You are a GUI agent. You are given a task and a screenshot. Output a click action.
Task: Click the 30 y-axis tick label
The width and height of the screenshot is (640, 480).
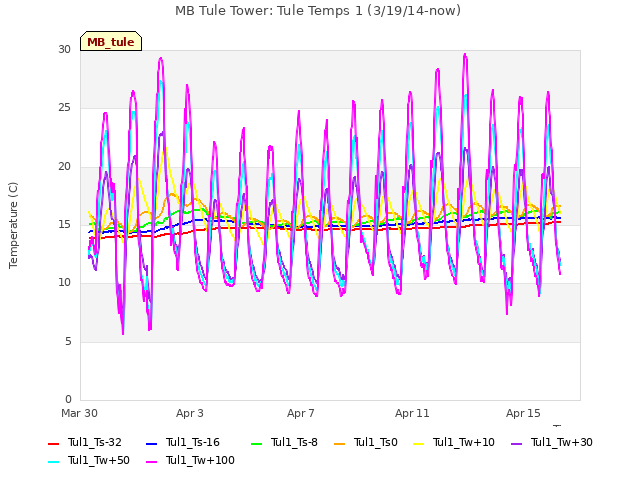64,50
